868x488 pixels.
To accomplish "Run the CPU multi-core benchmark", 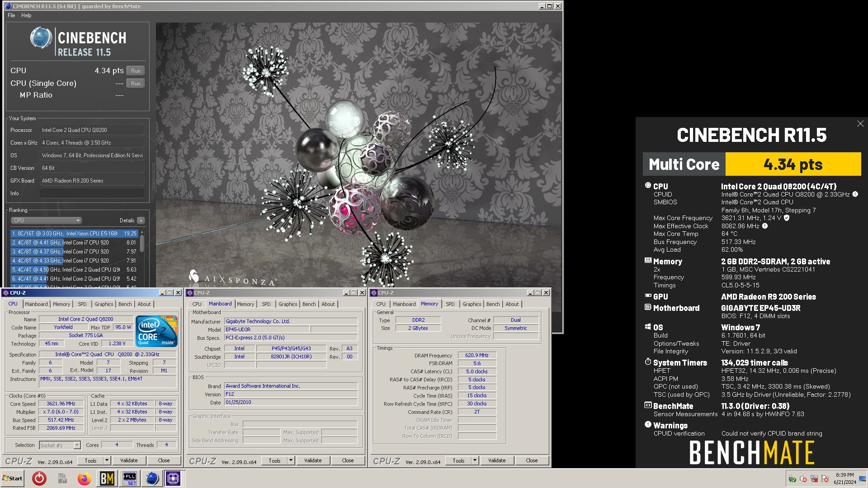I will pyautogui.click(x=136, y=71).
